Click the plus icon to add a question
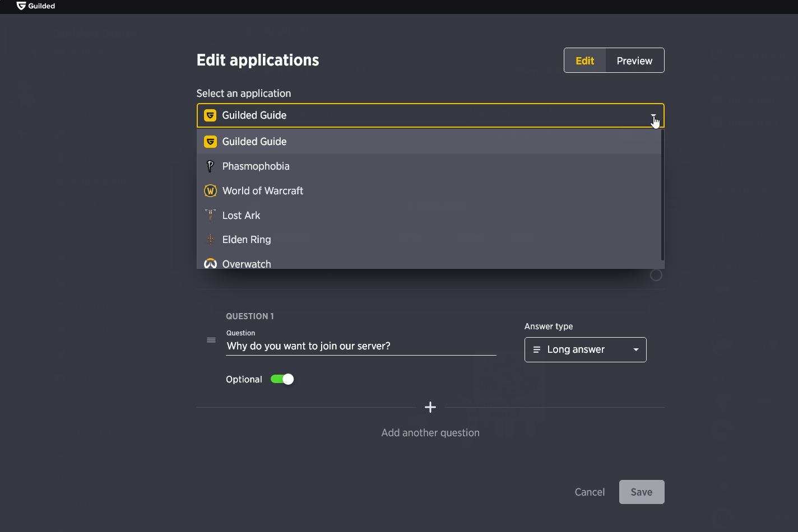This screenshot has width=798, height=532. click(430, 407)
